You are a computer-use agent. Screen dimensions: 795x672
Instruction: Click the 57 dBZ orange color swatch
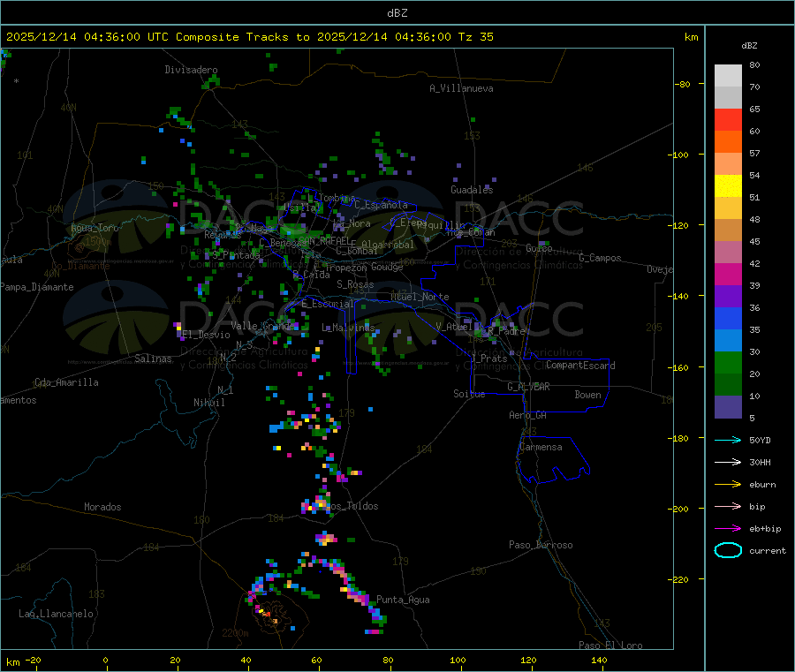point(728,142)
